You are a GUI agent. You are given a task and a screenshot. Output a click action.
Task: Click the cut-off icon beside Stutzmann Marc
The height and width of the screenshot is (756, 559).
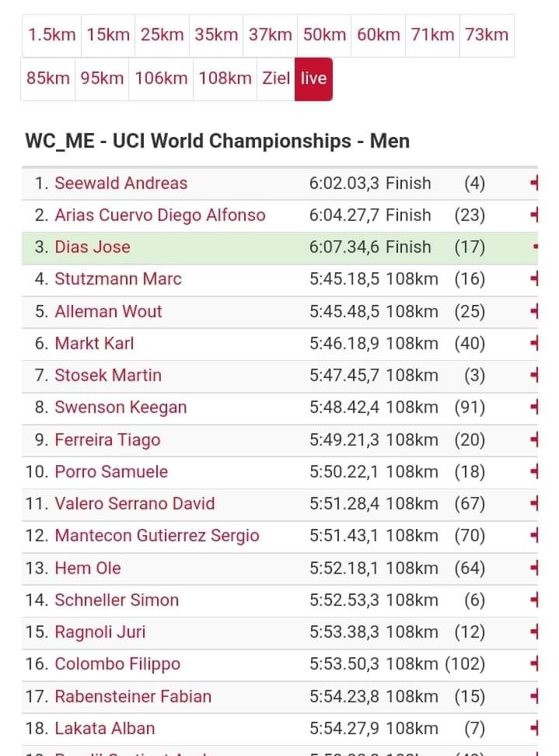click(534, 278)
